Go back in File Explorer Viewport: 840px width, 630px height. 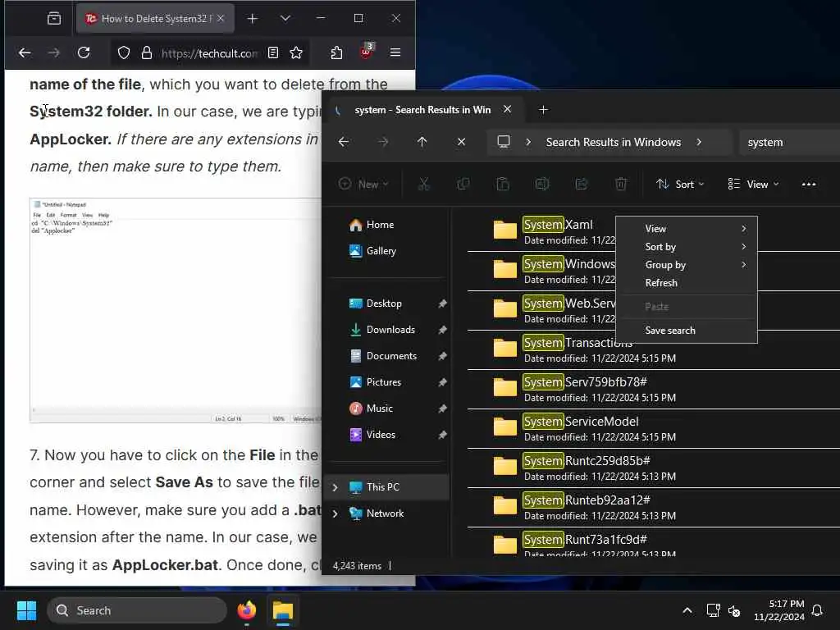click(x=344, y=142)
